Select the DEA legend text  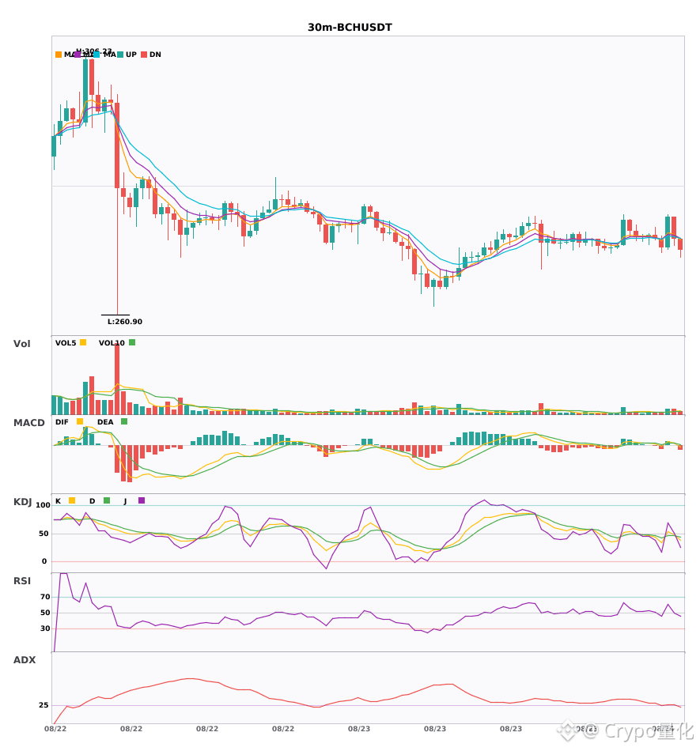105,422
